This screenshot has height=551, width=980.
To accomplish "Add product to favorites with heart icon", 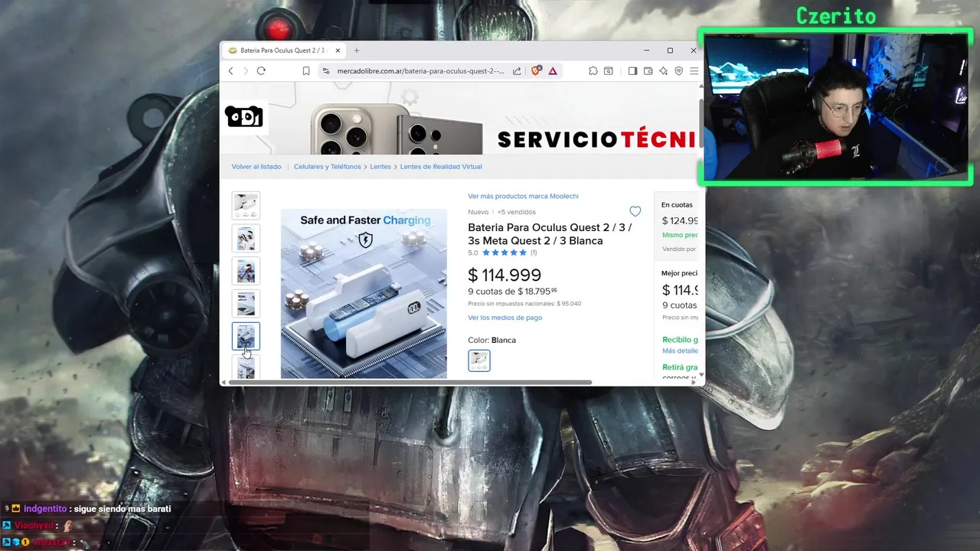I will pos(635,211).
